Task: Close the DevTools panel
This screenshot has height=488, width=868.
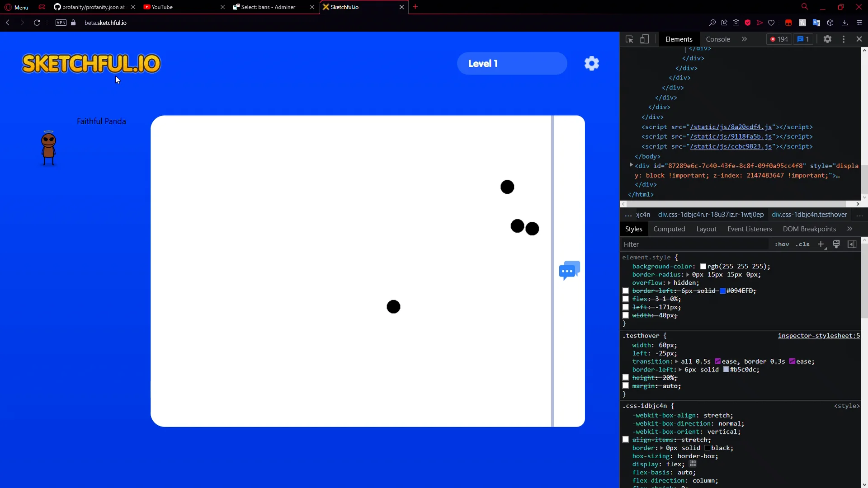Action: point(859,39)
